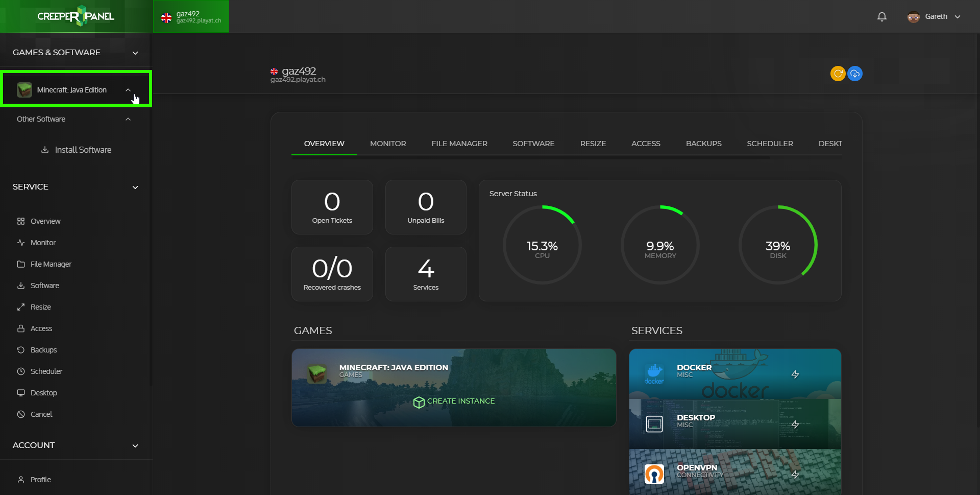The image size is (980, 495).
Task: Open the Gareth user dropdown arrow
Action: [958, 16]
